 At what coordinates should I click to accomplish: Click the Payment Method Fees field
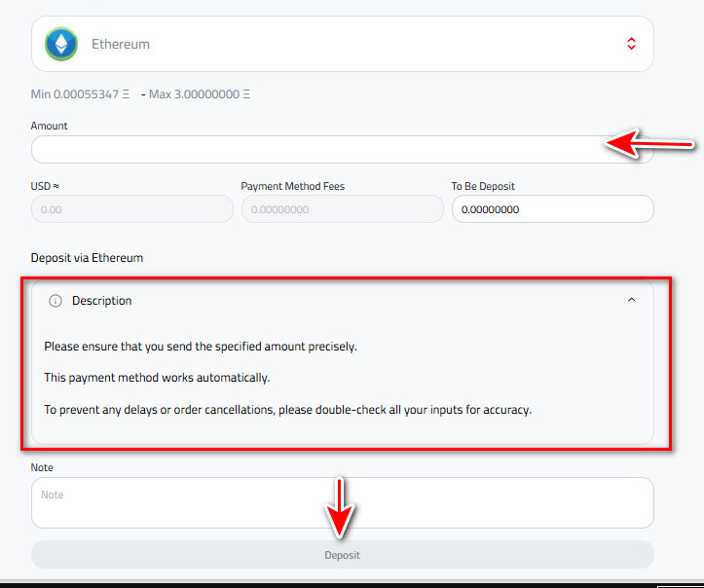point(342,209)
